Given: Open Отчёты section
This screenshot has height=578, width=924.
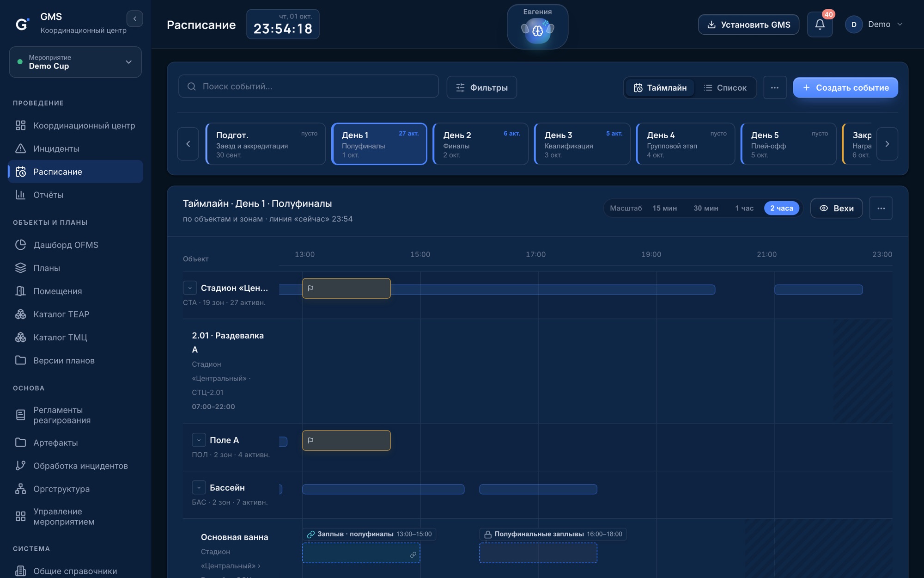Looking at the screenshot, I should [76, 195].
